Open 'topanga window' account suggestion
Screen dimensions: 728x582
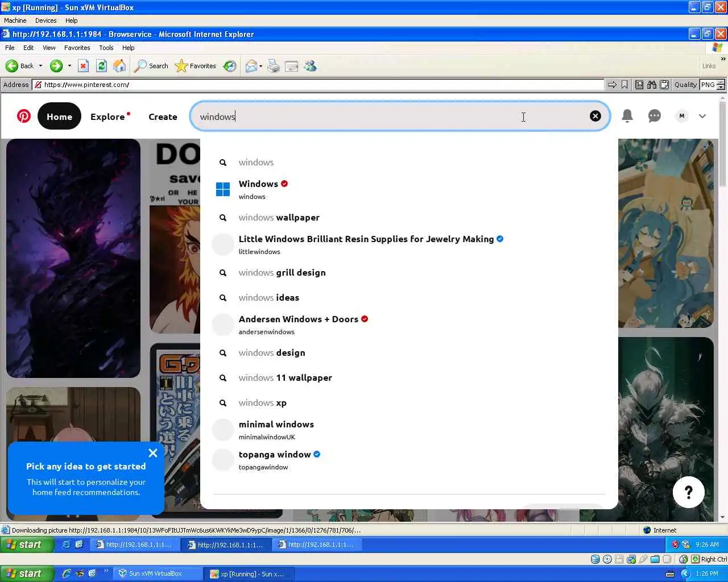(409, 460)
